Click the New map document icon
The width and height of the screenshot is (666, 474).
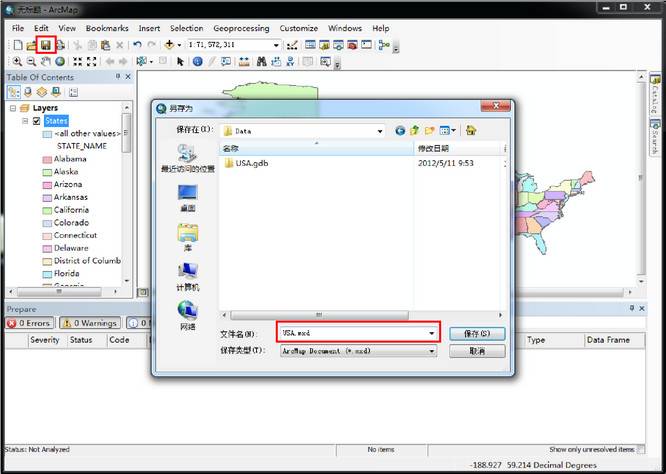tap(18, 45)
